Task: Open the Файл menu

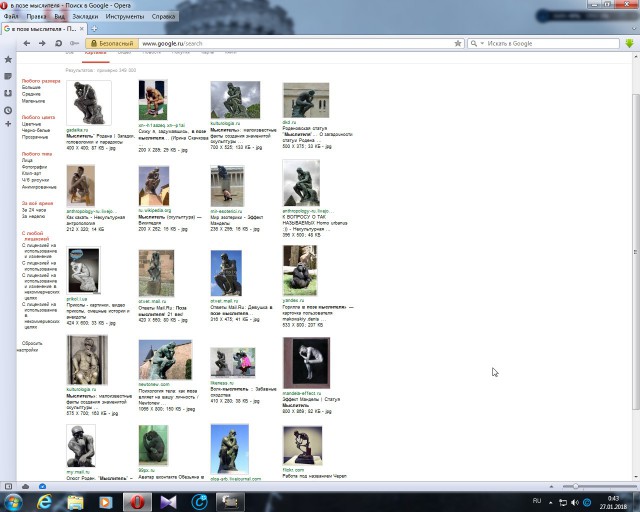Action: [11, 16]
